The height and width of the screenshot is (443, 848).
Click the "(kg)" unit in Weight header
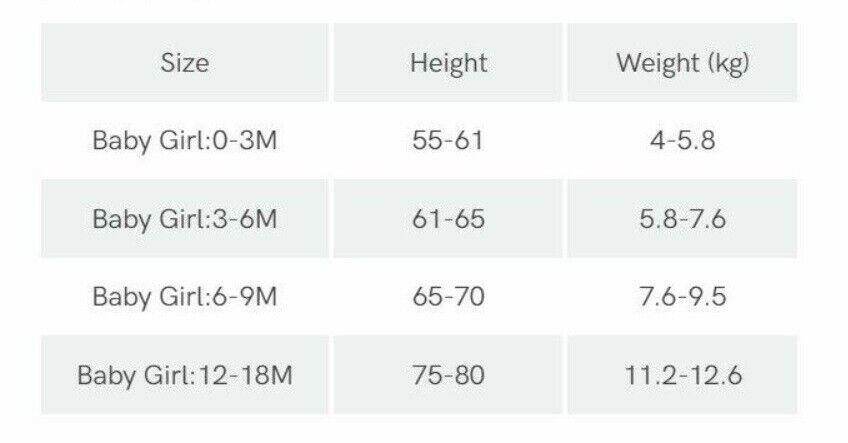click(x=727, y=64)
